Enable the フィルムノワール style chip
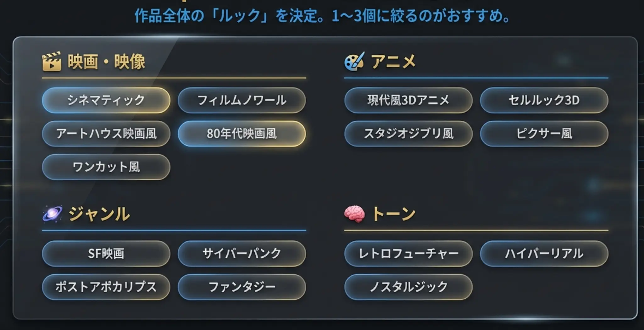 point(241,100)
